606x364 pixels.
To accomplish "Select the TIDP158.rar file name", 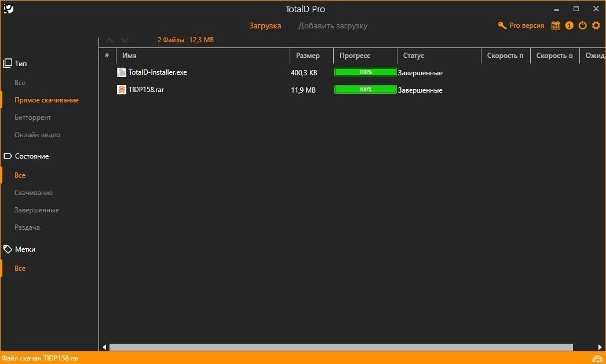I will click(146, 90).
